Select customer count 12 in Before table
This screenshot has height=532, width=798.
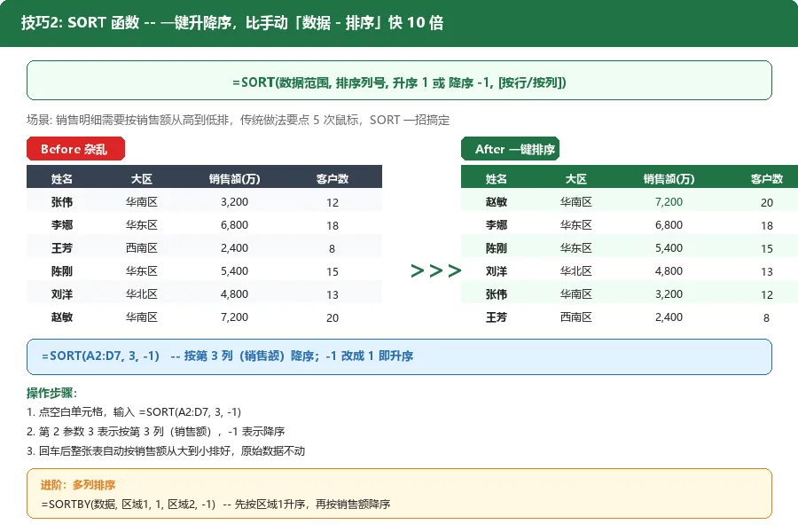(332, 203)
